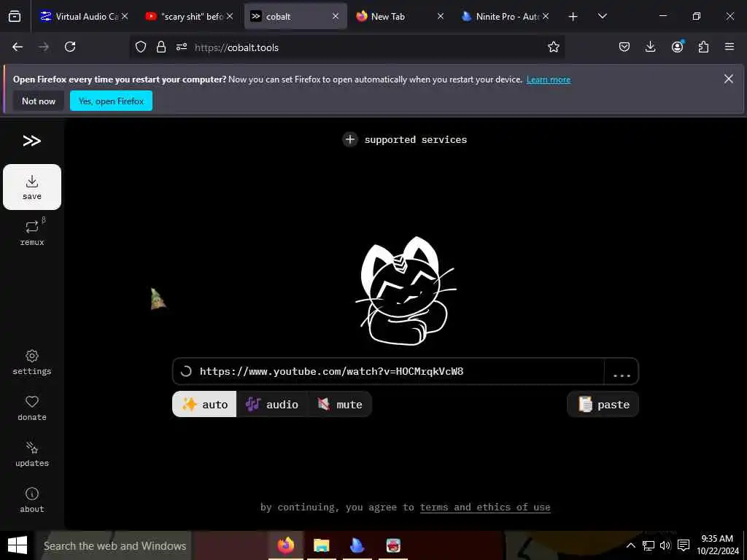Show hidden system tray icons
The height and width of the screenshot is (560, 747).
click(631, 545)
